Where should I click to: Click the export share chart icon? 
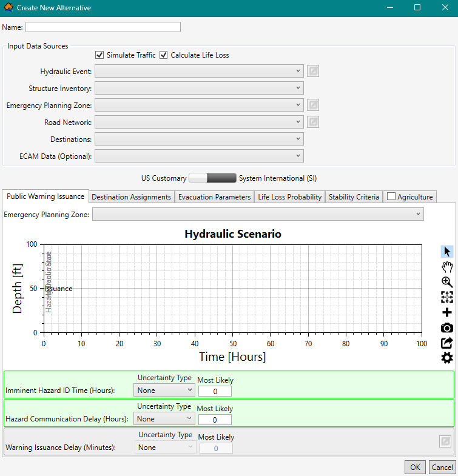(x=446, y=343)
